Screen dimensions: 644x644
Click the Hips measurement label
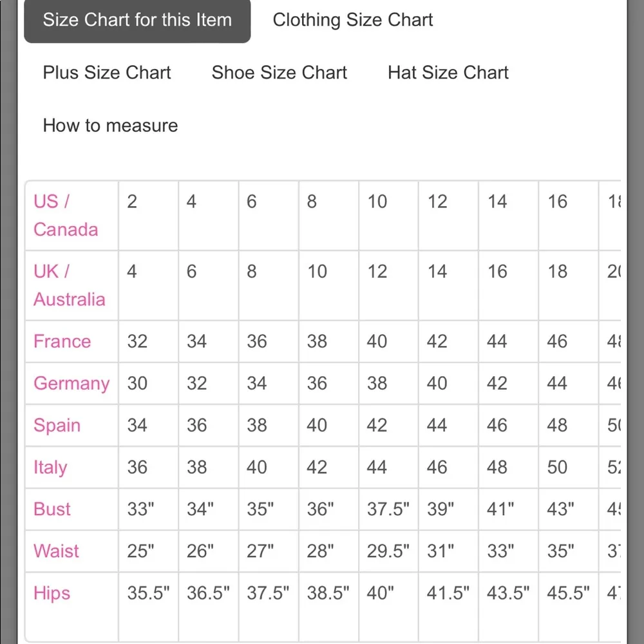52,593
